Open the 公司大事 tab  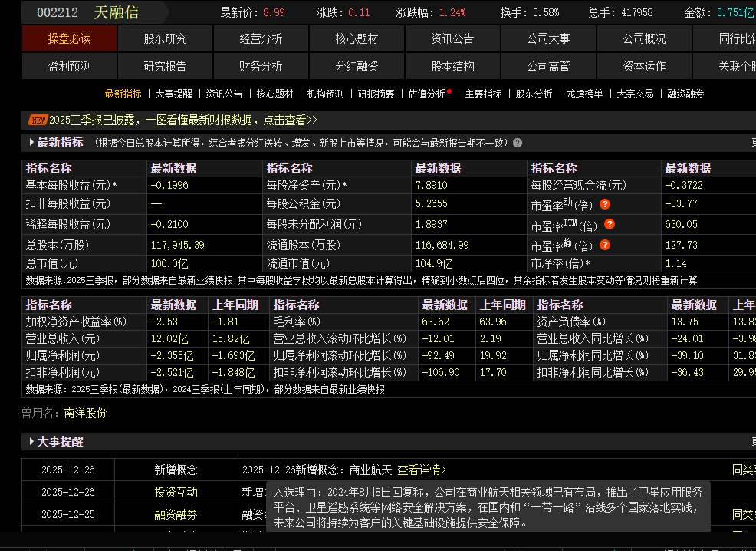click(x=548, y=38)
